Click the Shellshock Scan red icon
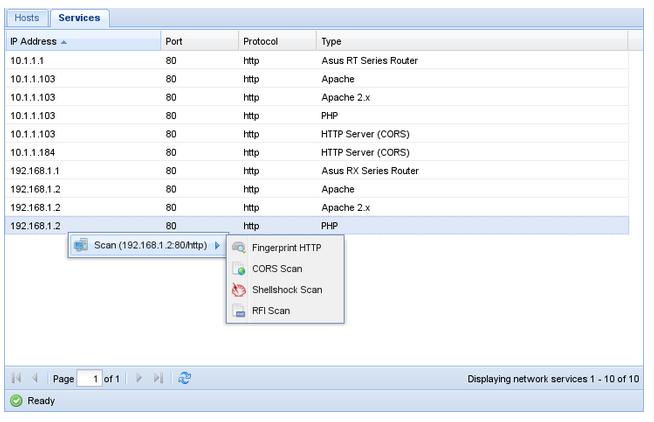The width and height of the screenshot is (654, 422). (x=239, y=290)
